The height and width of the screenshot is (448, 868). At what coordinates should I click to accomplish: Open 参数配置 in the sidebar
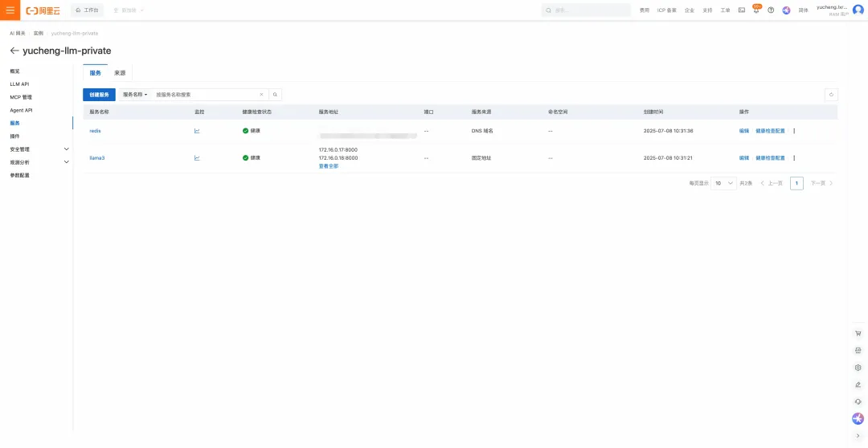(x=20, y=175)
